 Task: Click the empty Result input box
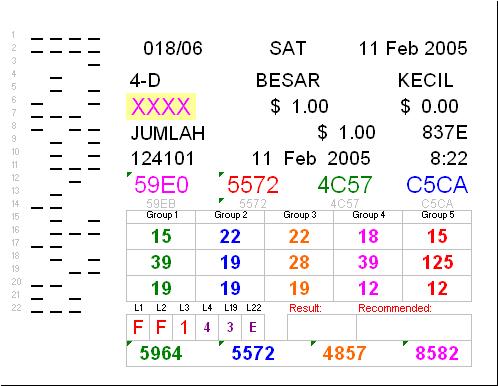(x=322, y=327)
